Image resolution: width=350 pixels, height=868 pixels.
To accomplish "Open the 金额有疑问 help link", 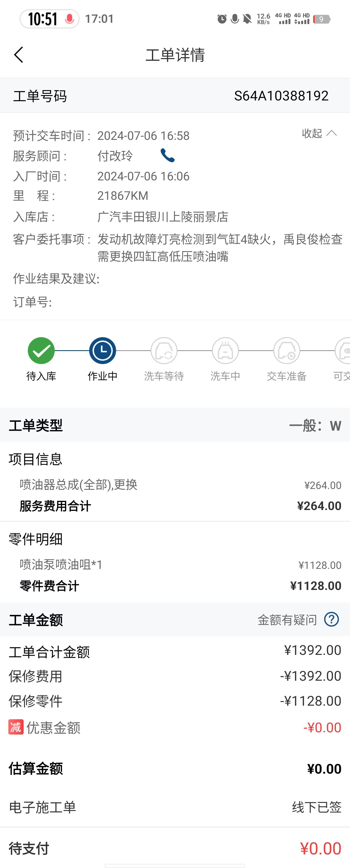I will click(287, 620).
